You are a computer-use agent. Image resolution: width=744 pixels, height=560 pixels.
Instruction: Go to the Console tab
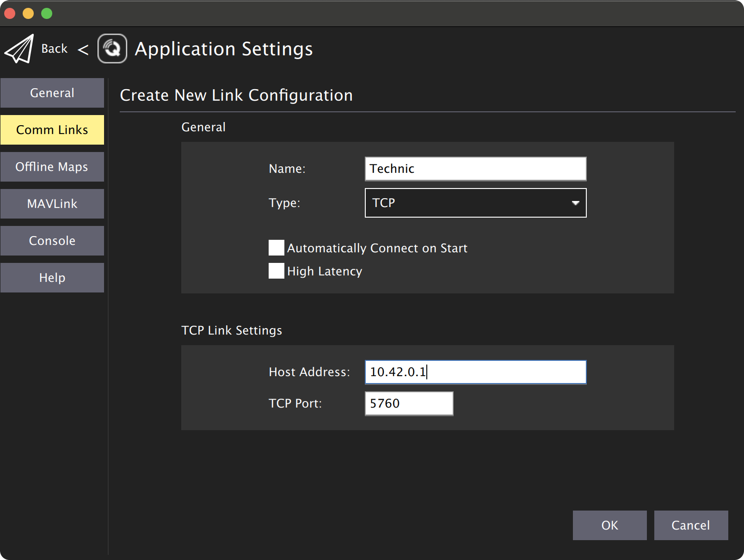click(x=52, y=241)
